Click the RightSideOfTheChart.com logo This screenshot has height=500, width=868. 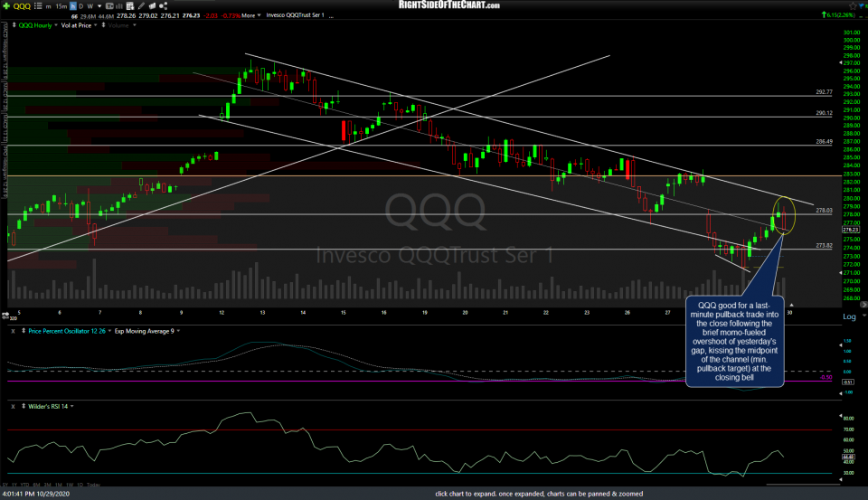[449, 5]
